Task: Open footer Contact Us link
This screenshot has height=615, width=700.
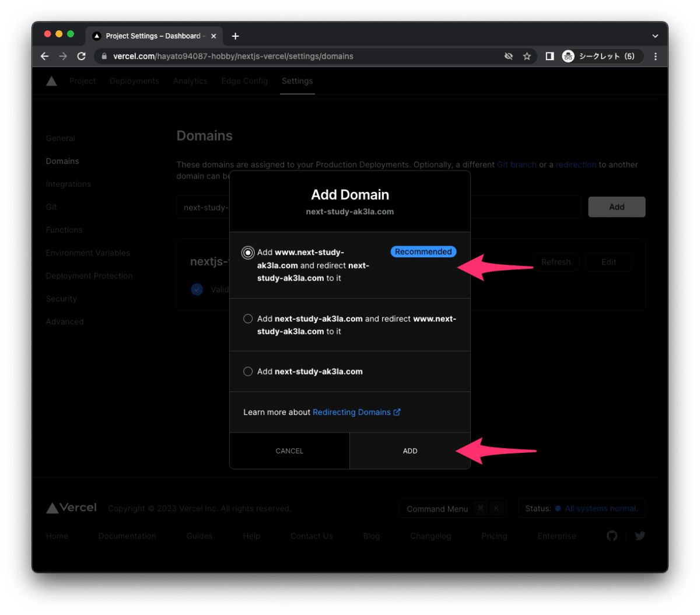Action: [311, 536]
